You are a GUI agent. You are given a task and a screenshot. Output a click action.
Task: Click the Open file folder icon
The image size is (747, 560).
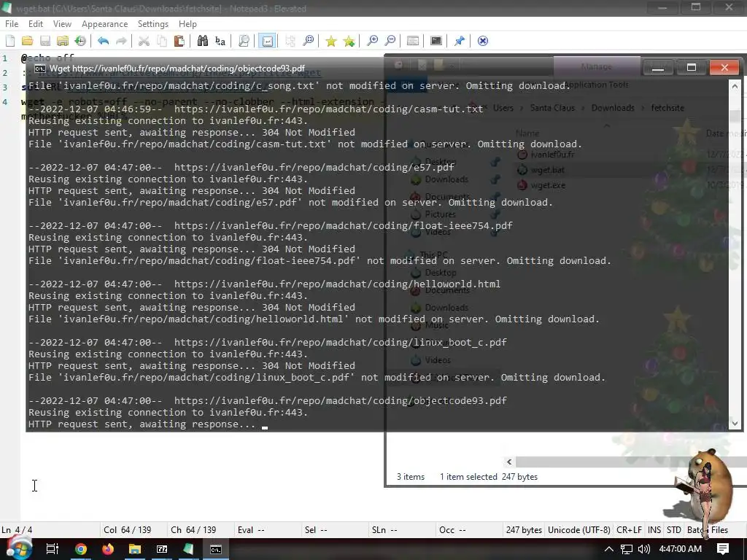pos(27,41)
